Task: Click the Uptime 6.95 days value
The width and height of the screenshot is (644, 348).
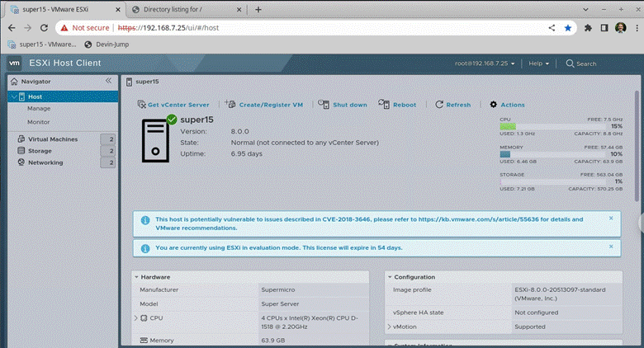Action: coord(246,154)
